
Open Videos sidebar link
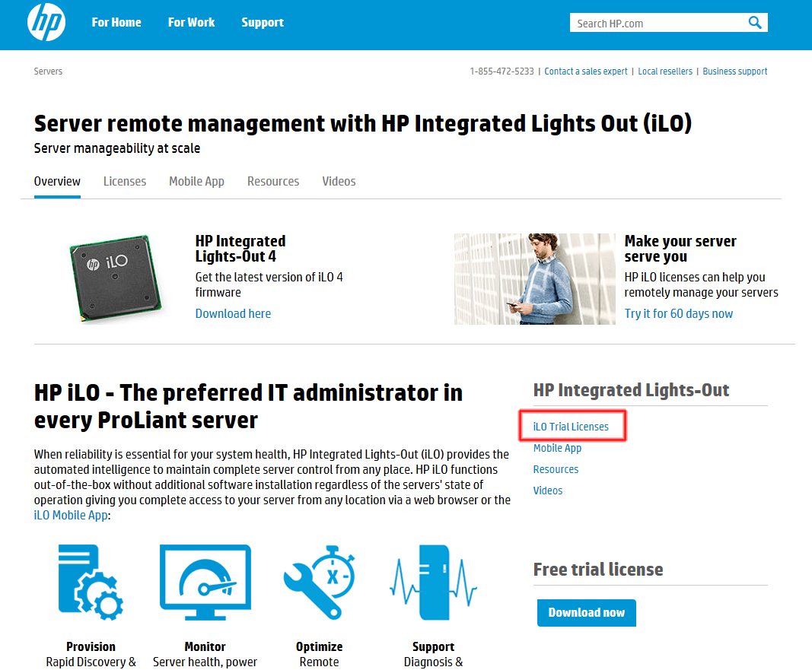[x=548, y=491]
